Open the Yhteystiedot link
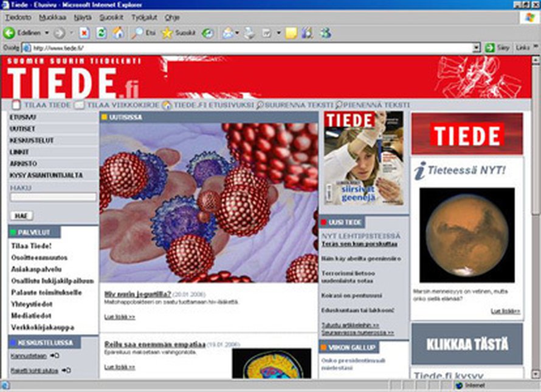 click(32, 304)
